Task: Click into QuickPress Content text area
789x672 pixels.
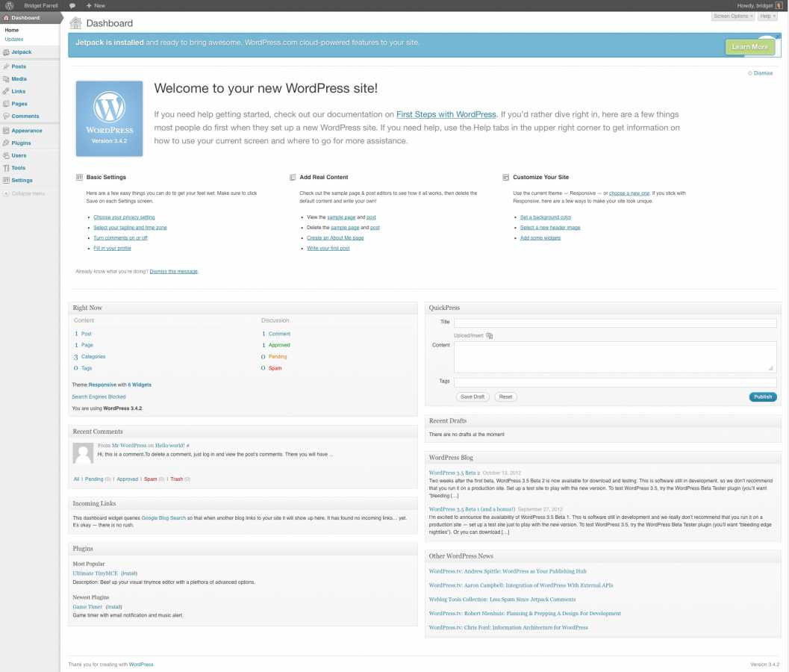Action: pos(615,357)
